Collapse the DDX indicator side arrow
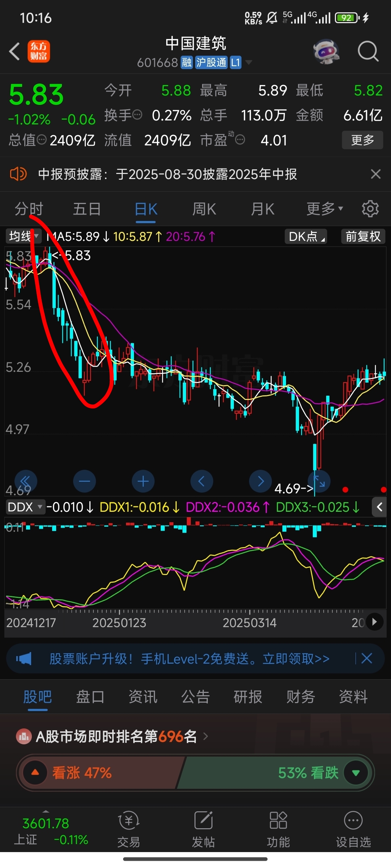Viewport: 391px width, 868px height. click(x=379, y=507)
